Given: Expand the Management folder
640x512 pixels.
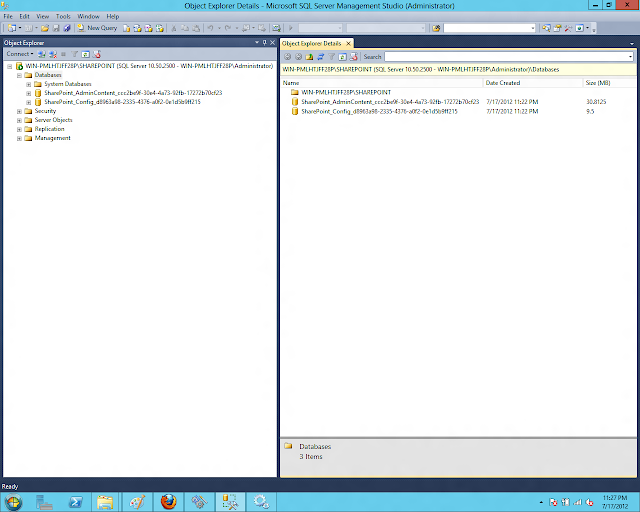Looking at the screenshot, I should tap(19, 138).
